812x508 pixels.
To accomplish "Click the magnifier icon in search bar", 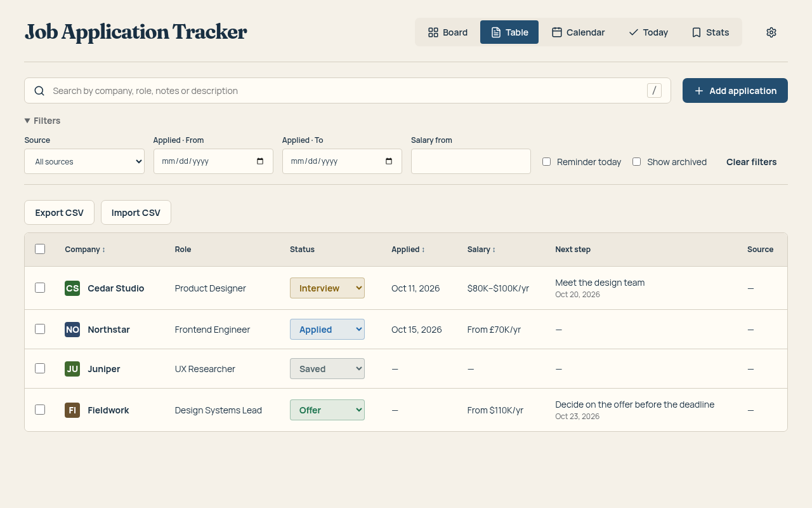I will 39,91.
